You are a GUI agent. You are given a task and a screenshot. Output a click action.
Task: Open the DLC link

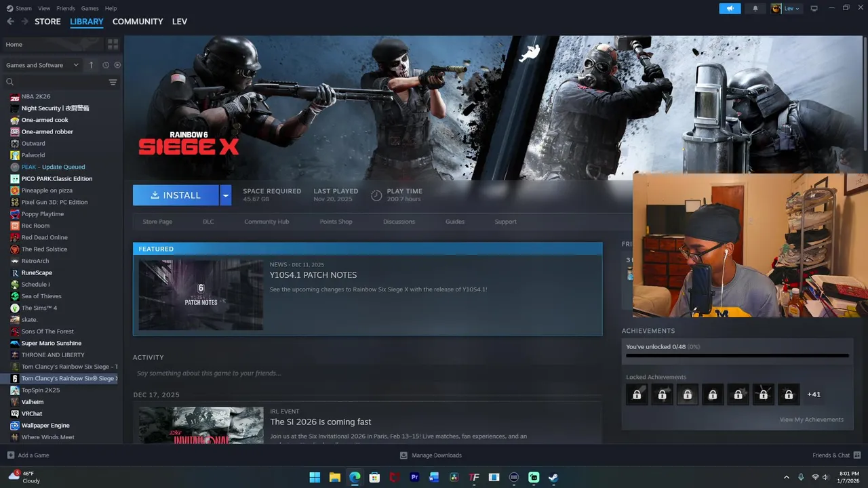208,222
